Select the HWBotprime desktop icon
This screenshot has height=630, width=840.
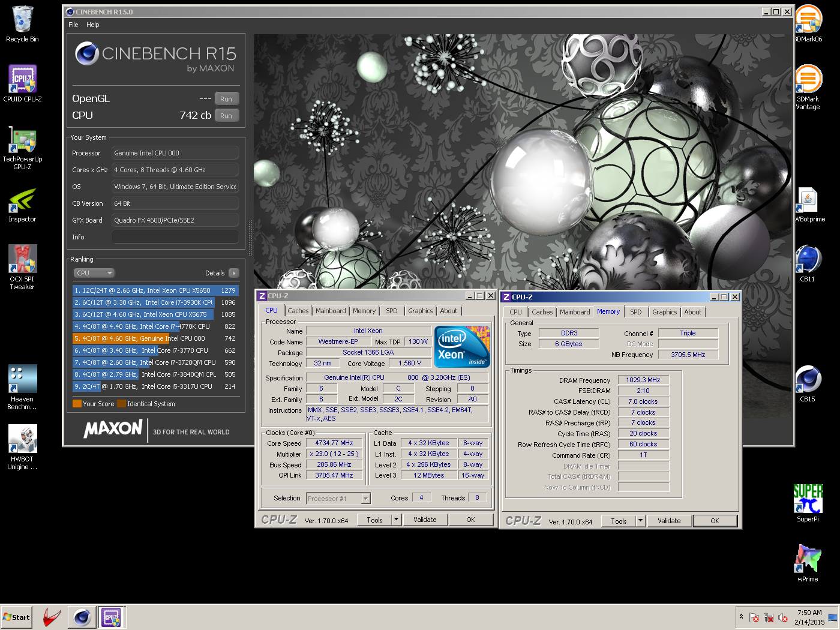pos(809,205)
